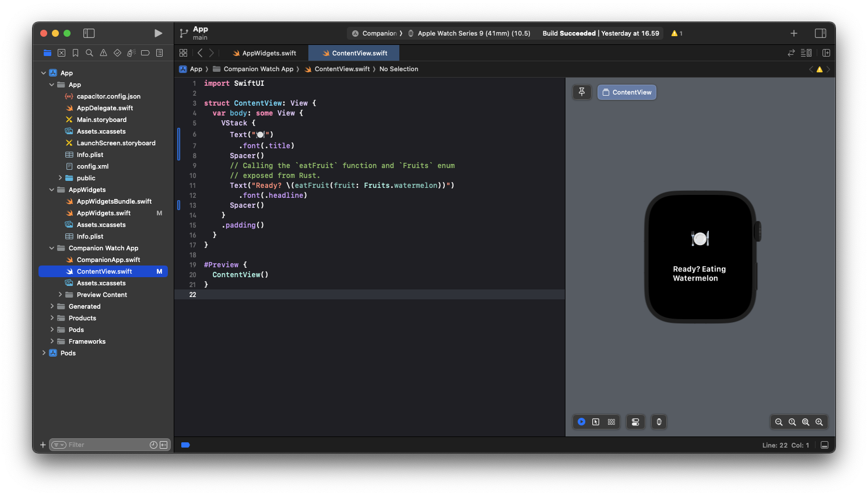Zoom in on the canvas preview
The image size is (868, 496).
point(819,422)
